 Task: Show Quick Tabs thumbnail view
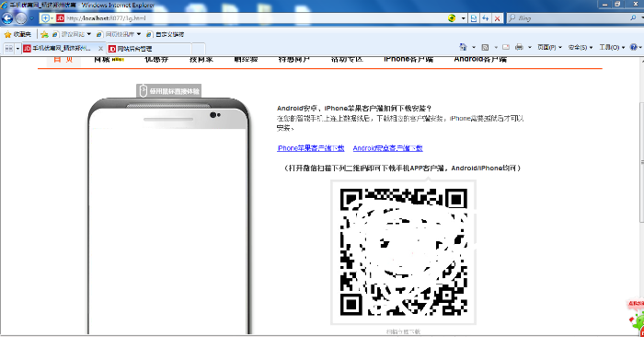pyautogui.click(x=8, y=49)
